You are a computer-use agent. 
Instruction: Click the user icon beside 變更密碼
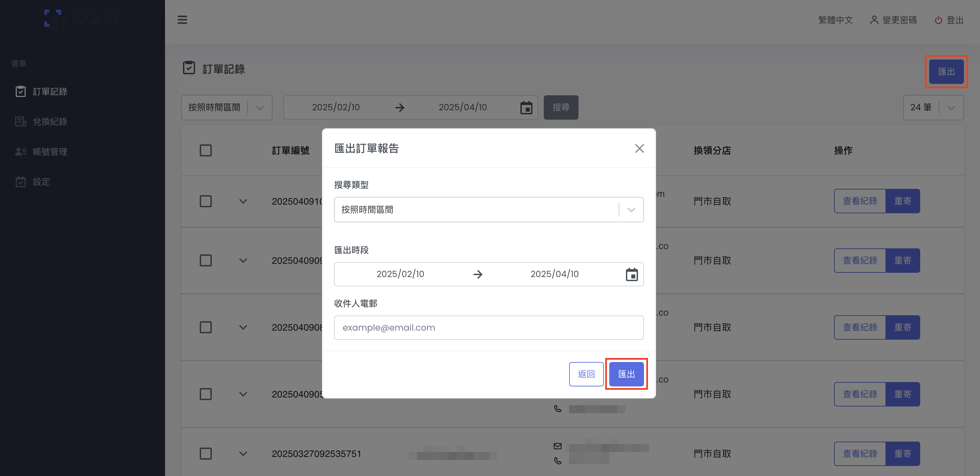(x=874, y=20)
